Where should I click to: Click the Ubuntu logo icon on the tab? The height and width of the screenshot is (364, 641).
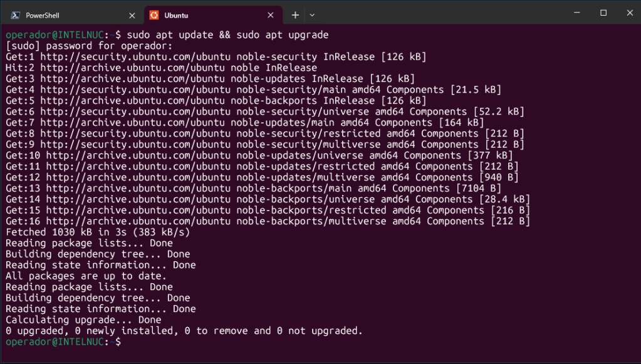(x=154, y=15)
